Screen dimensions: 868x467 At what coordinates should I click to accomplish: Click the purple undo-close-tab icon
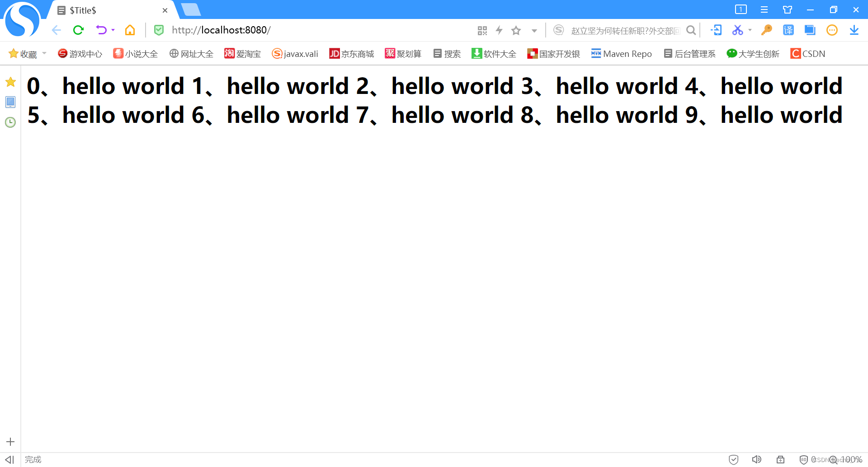tap(101, 30)
